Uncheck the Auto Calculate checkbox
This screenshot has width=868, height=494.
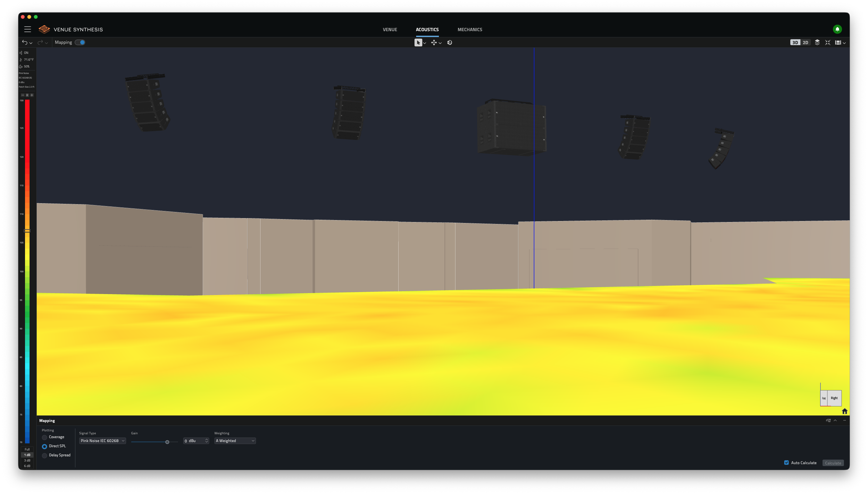point(786,463)
